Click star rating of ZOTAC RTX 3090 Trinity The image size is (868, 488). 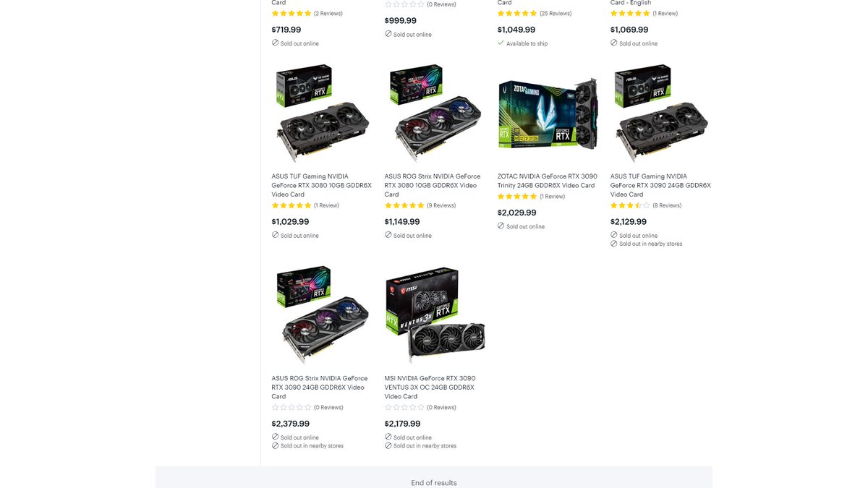[531, 197]
